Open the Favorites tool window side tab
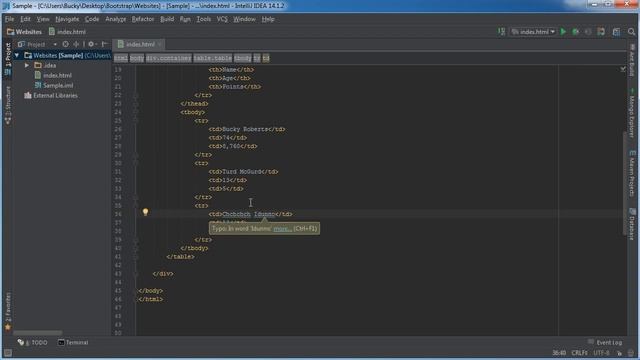This screenshot has width=640, height=360. tap(8, 310)
